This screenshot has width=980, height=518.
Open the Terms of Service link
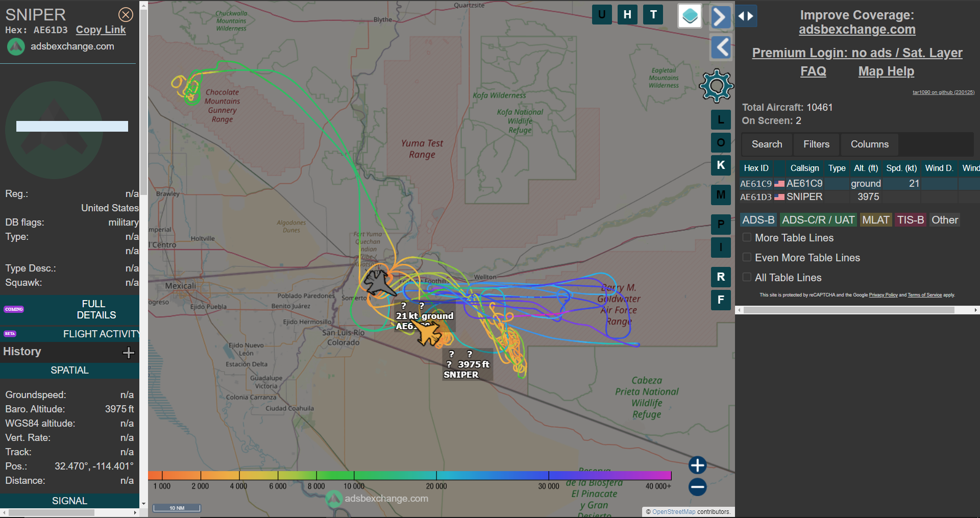pos(924,295)
